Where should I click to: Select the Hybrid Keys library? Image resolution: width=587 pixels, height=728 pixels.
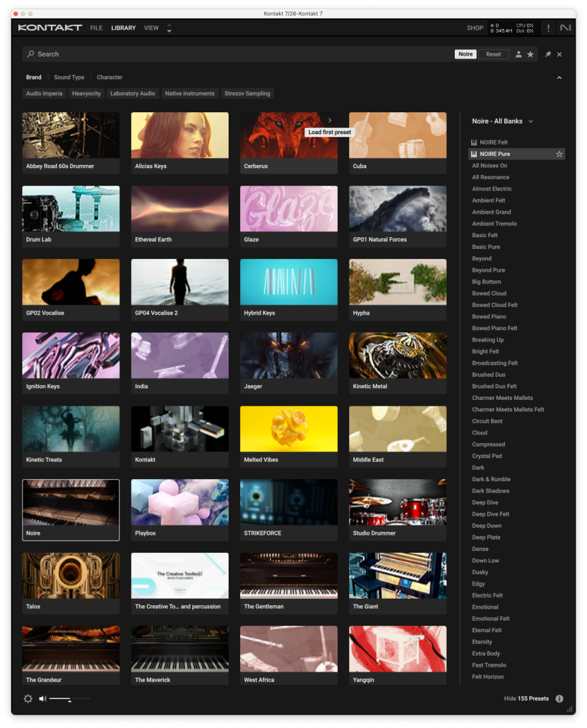point(289,290)
